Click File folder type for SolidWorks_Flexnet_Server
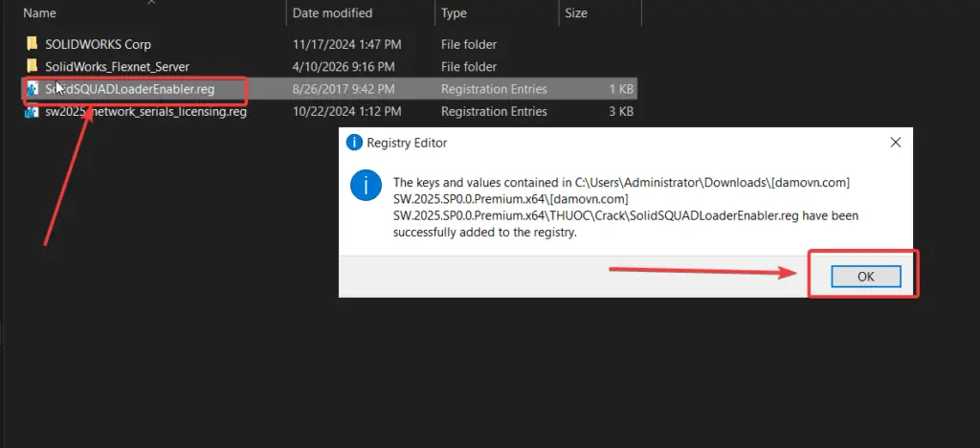Viewport: 980px width, 448px height. click(x=469, y=67)
